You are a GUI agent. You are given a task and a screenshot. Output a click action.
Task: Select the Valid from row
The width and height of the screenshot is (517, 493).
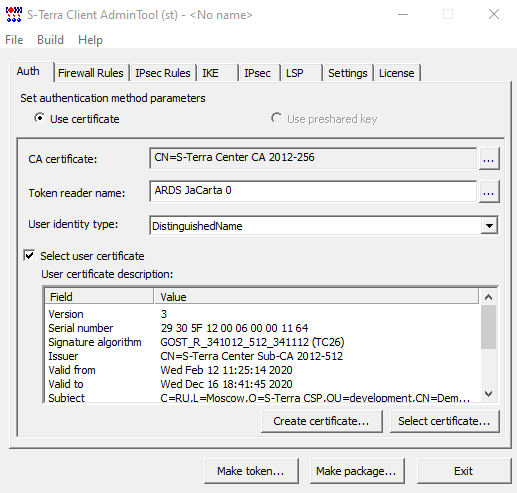point(262,370)
